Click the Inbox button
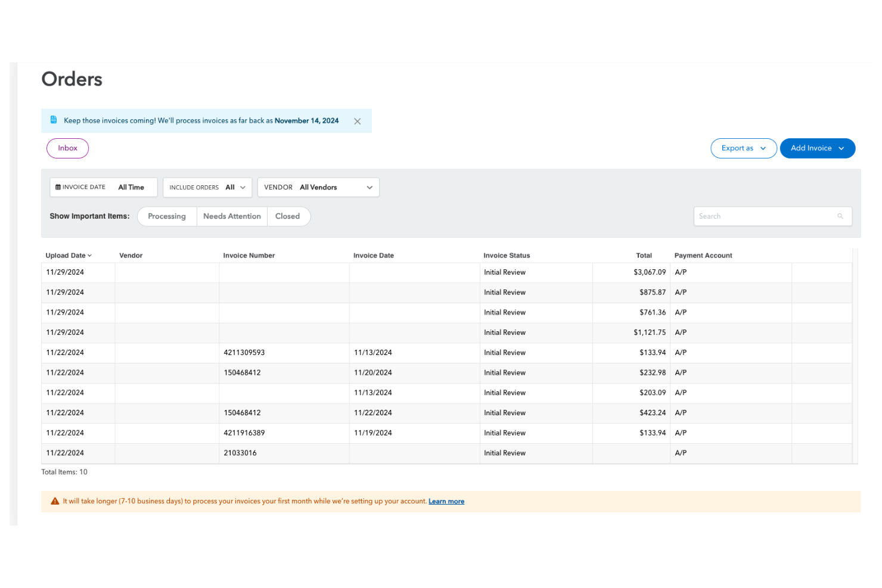 [67, 148]
